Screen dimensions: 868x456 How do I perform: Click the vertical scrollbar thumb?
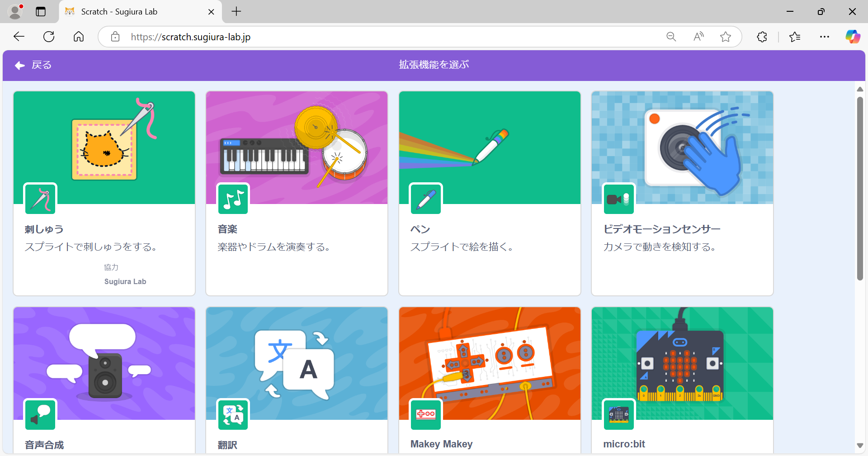click(x=860, y=189)
